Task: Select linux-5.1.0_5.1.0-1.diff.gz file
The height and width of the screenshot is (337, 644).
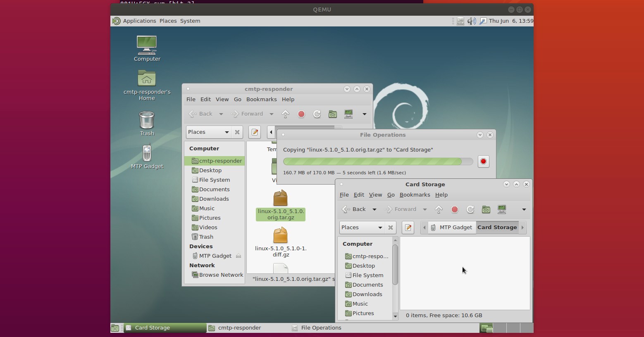Action: coord(281,243)
